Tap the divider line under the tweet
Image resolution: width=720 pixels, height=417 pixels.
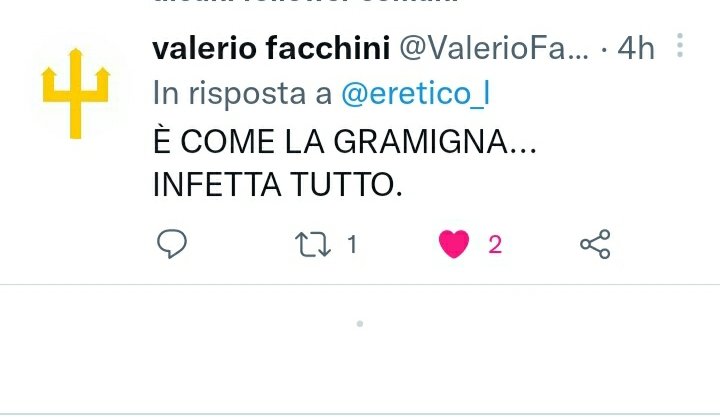pyautogui.click(x=360, y=285)
